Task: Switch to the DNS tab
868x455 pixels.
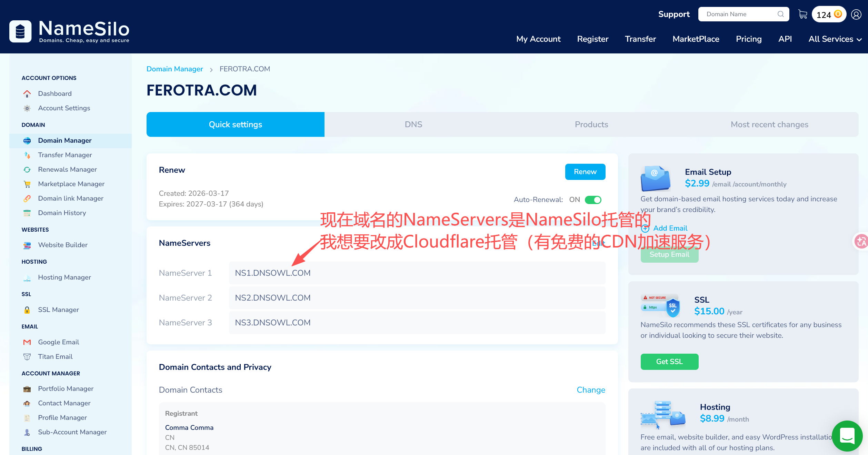Action: click(413, 124)
